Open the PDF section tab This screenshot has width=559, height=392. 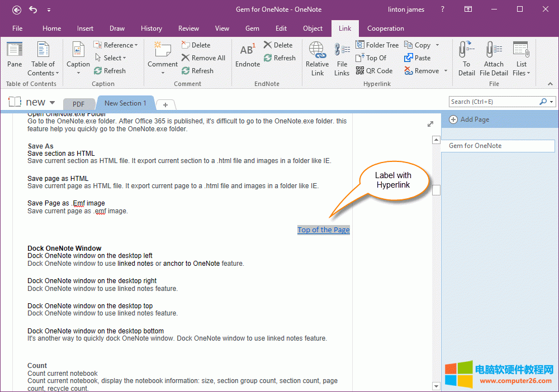click(78, 104)
